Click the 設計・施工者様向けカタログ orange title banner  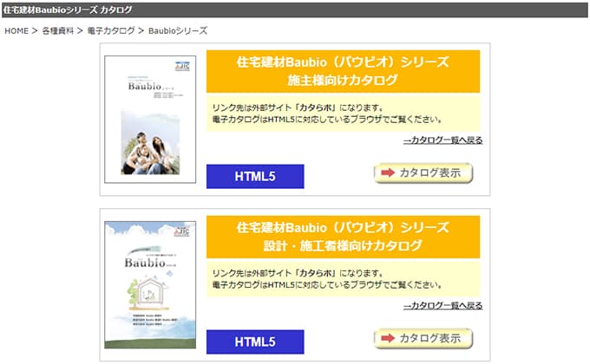click(343, 237)
